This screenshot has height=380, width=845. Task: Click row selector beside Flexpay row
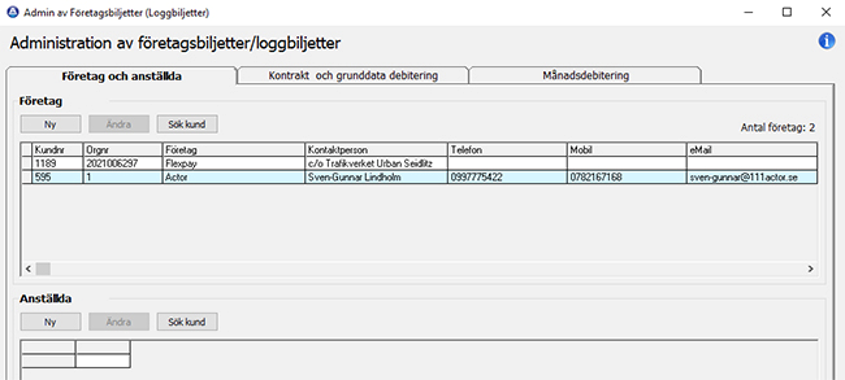(27, 163)
